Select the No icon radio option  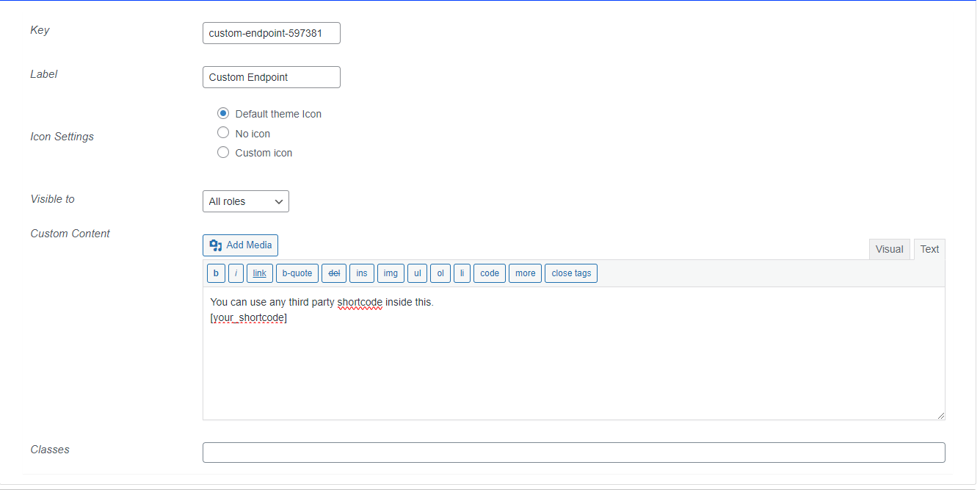(223, 133)
